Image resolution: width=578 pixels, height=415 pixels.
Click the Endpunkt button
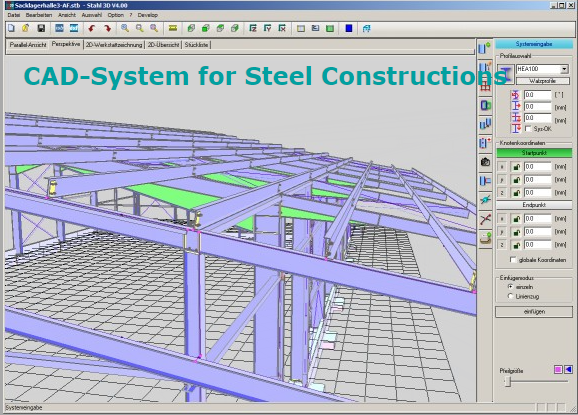534,205
